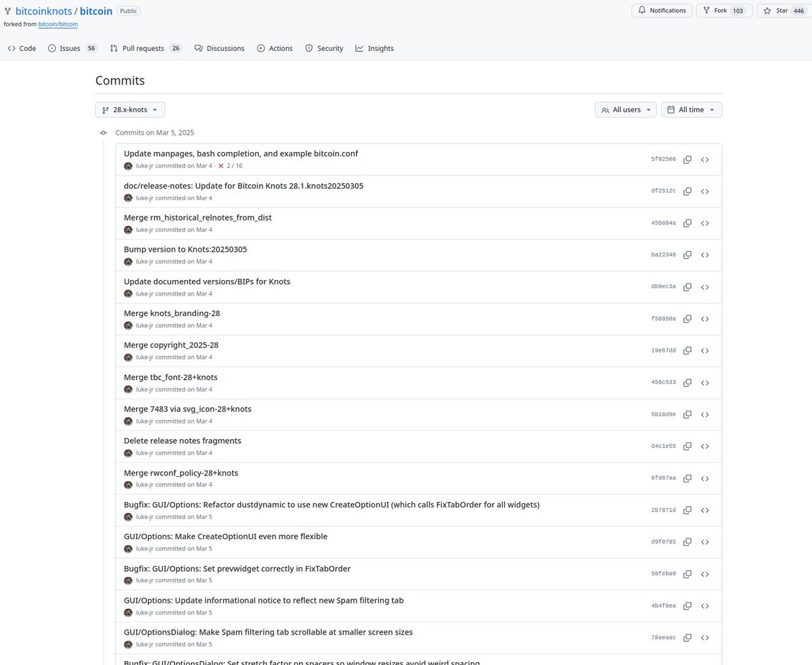812x665 pixels.
Task: Click commit hash 2b7871d
Action: (x=663, y=510)
